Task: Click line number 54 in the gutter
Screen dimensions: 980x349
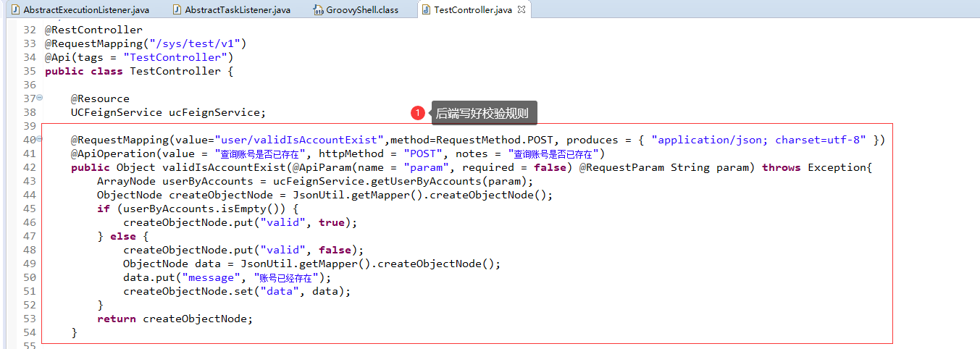Action: pyautogui.click(x=29, y=332)
